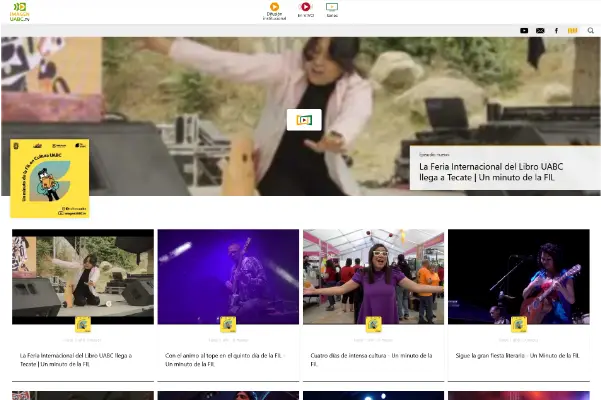The width and height of the screenshot is (601, 400).
Task: Open Sigue la gran fiesta literaria title
Action: tap(517, 356)
